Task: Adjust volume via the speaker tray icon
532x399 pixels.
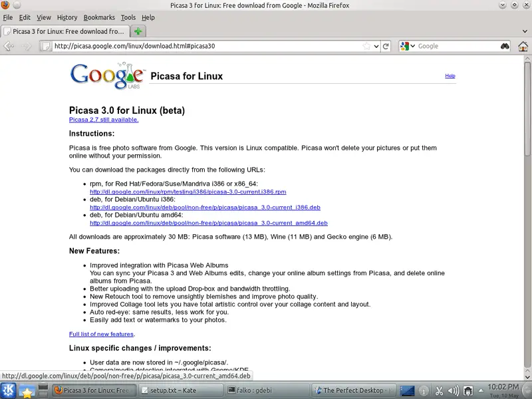Action: click(454, 391)
